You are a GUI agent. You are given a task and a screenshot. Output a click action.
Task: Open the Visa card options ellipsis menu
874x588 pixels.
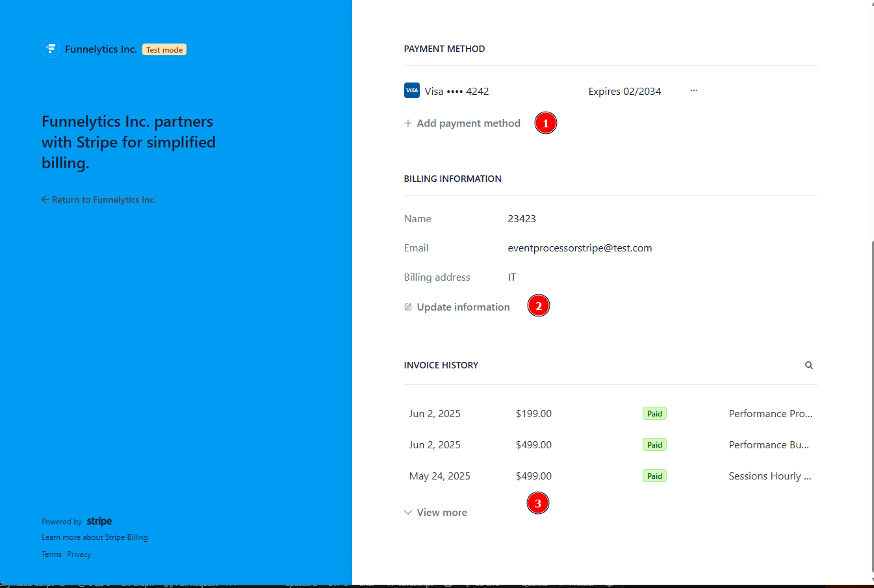pos(694,90)
